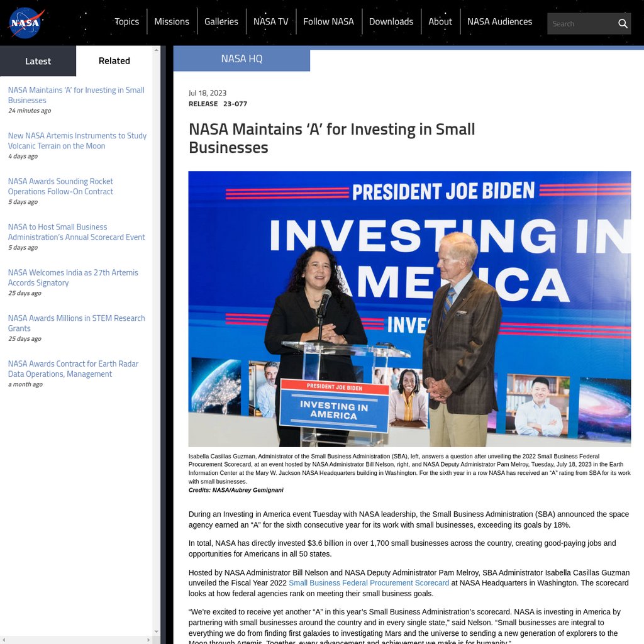Click the NASA logo
Screen dimensions: 644x644
[26, 23]
